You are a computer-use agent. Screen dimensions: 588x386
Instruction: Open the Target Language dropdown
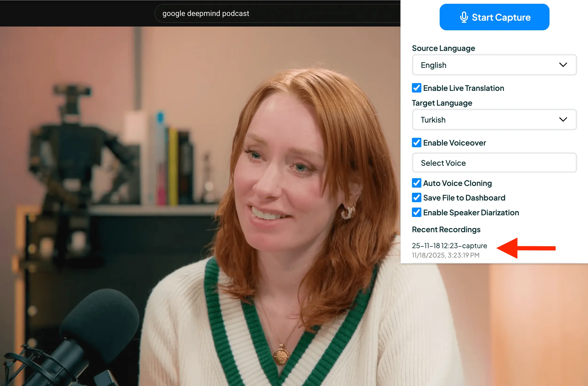494,119
